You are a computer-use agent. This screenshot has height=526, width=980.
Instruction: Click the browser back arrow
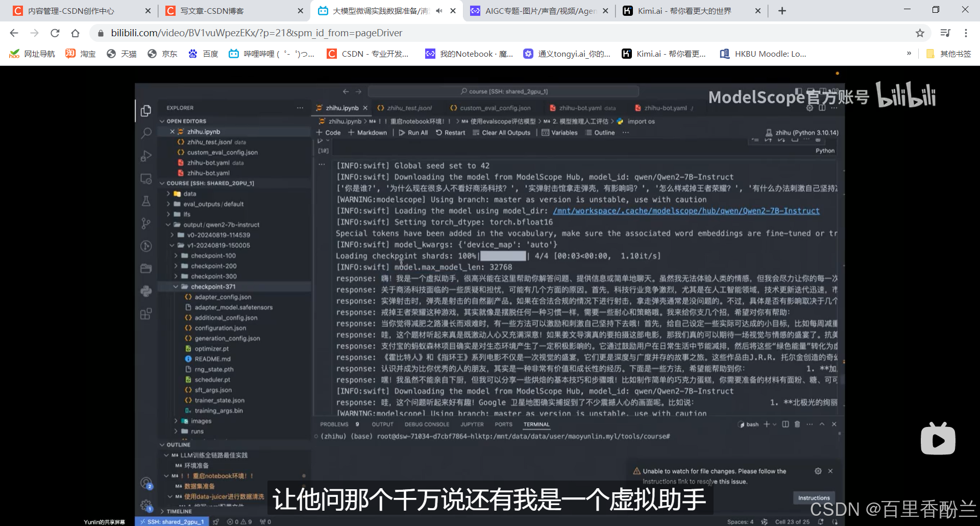click(14, 33)
